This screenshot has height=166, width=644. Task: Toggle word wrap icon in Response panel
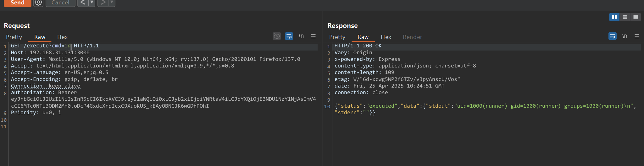click(613, 36)
